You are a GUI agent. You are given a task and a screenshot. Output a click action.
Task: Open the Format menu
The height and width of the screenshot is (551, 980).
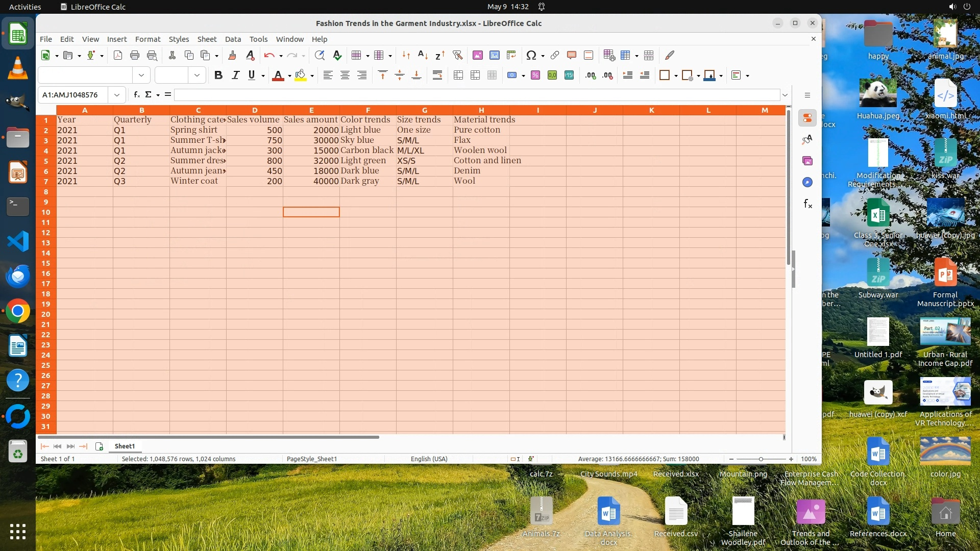(x=148, y=39)
